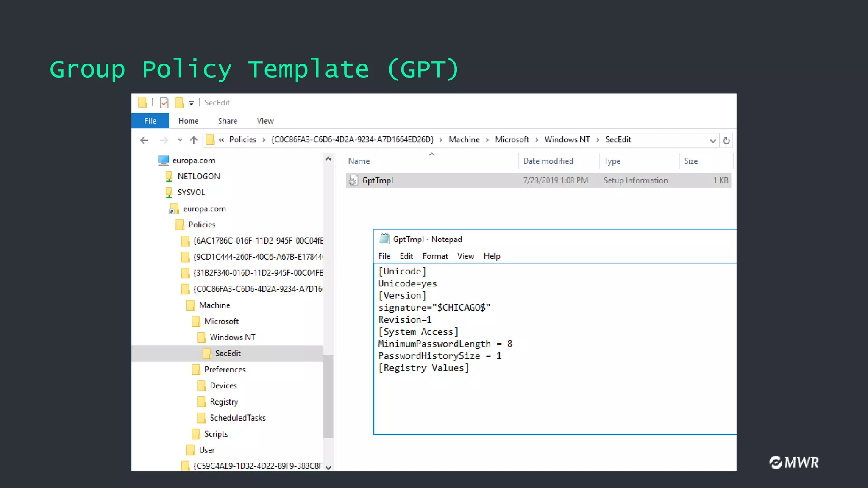This screenshot has width=868, height=488.
Task: Click the tree pane scroll up arrow
Action: (x=328, y=159)
